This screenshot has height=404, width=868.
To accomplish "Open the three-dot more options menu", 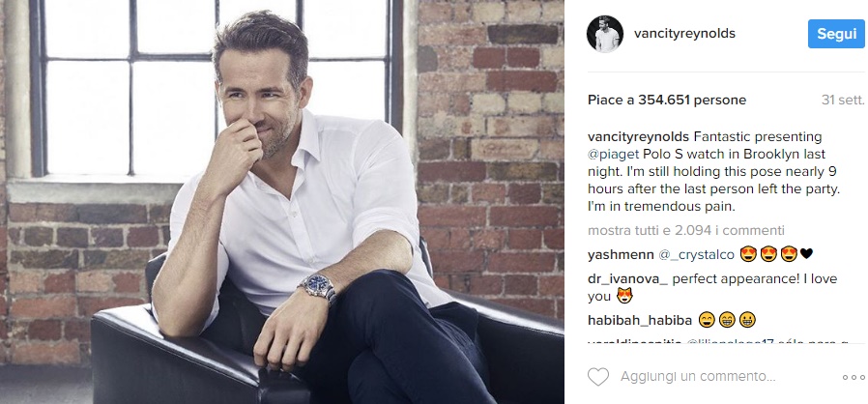I will click(x=854, y=378).
